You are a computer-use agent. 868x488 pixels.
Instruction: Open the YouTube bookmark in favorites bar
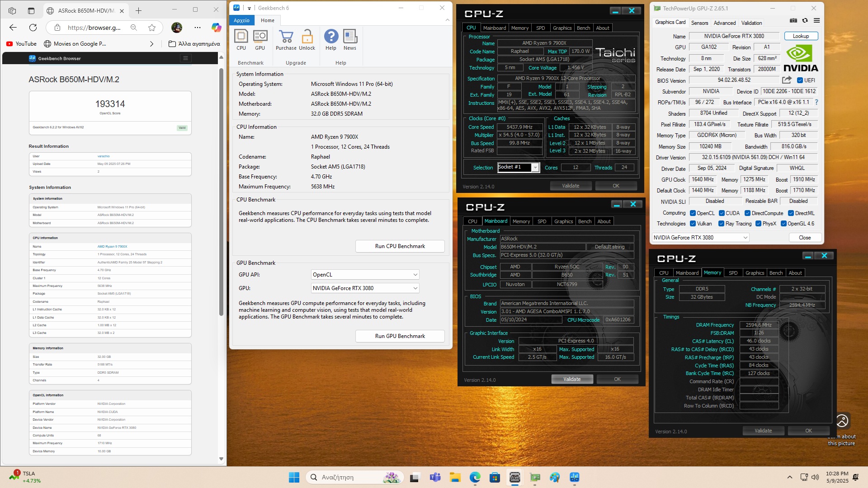click(21, 44)
